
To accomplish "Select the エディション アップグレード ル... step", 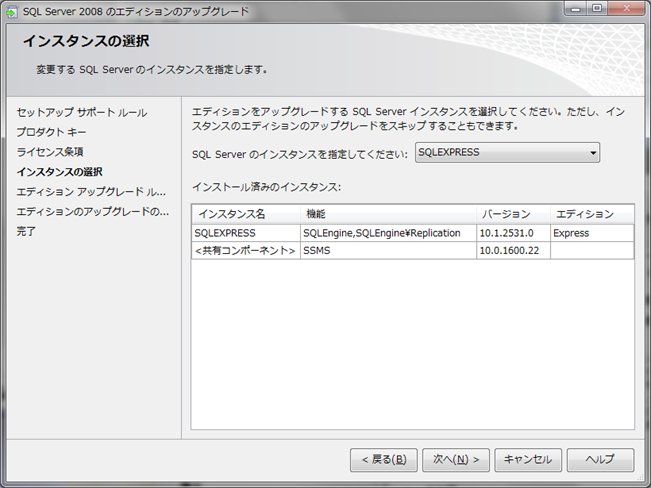I will [91, 191].
